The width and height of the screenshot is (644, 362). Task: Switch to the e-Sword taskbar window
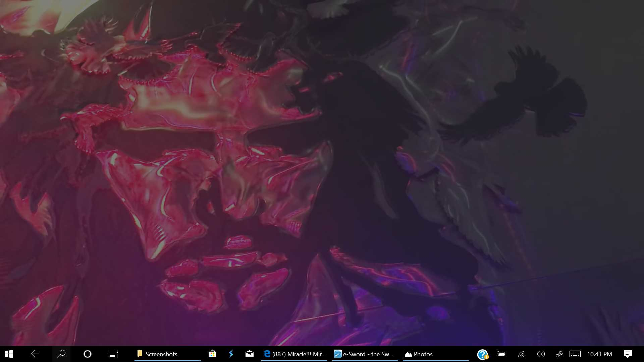tap(365, 354)
